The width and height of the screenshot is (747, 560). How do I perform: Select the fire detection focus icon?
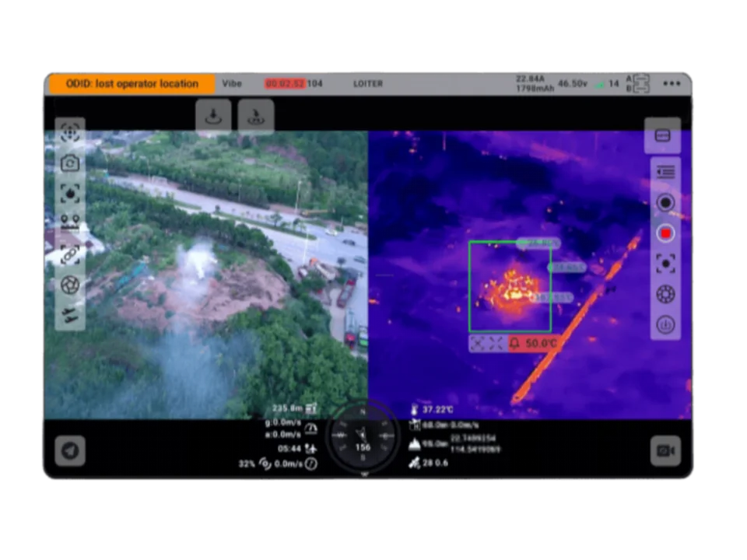(70, 194)
